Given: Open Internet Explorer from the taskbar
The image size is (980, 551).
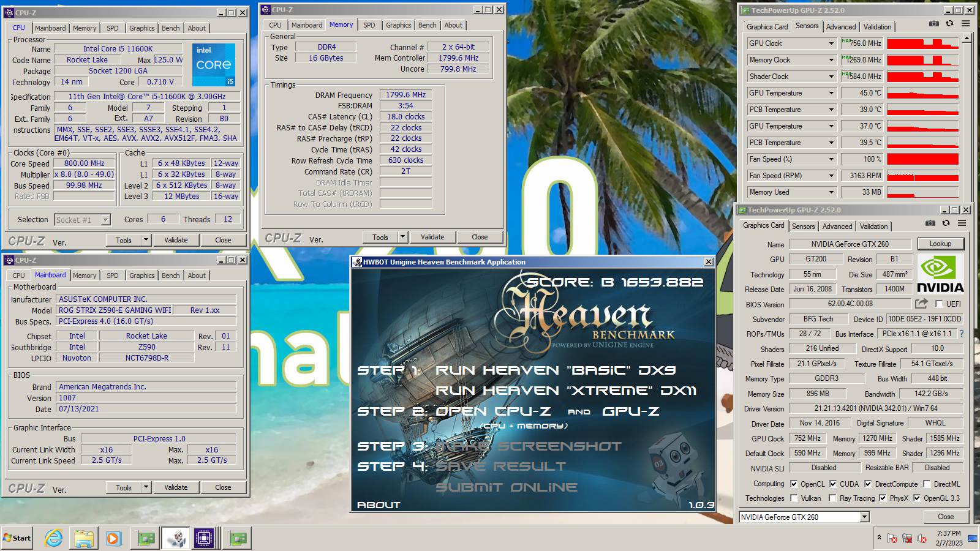Looking at the screenshot, I should tap(54, 538).
